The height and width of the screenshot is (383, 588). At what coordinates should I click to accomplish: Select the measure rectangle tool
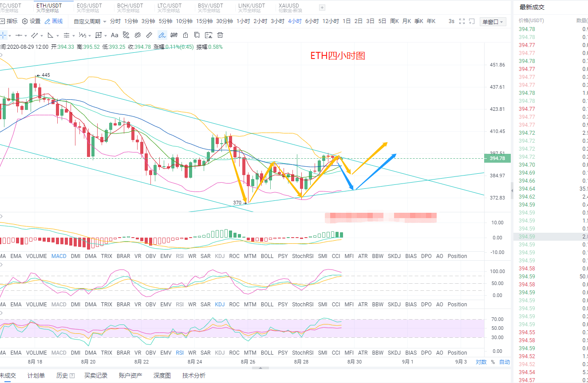tap(99, 35)
